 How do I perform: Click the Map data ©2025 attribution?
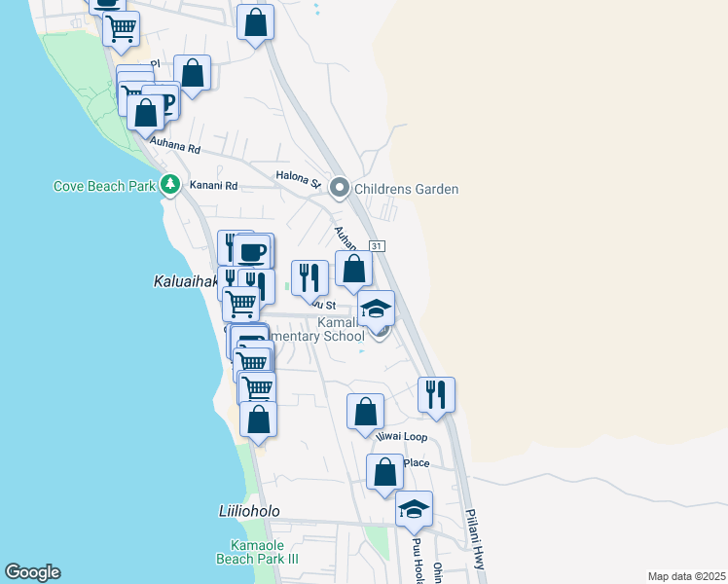click(687, 576)
